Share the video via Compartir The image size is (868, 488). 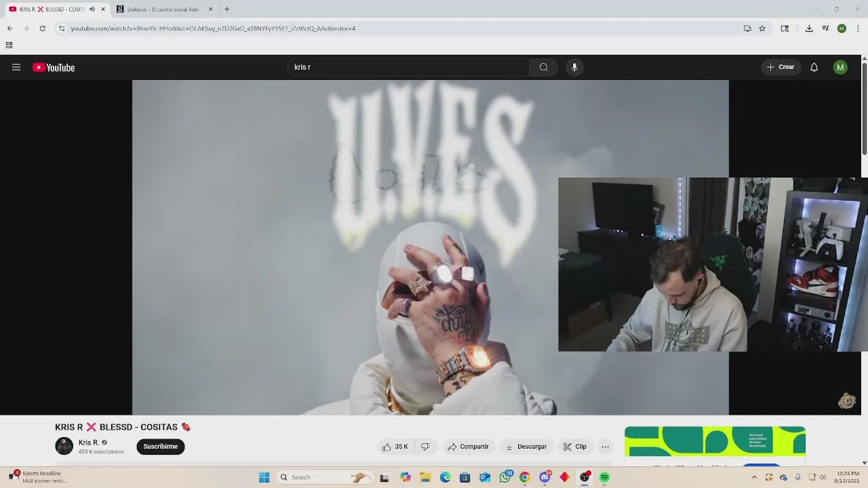click(x=468, y=447)
